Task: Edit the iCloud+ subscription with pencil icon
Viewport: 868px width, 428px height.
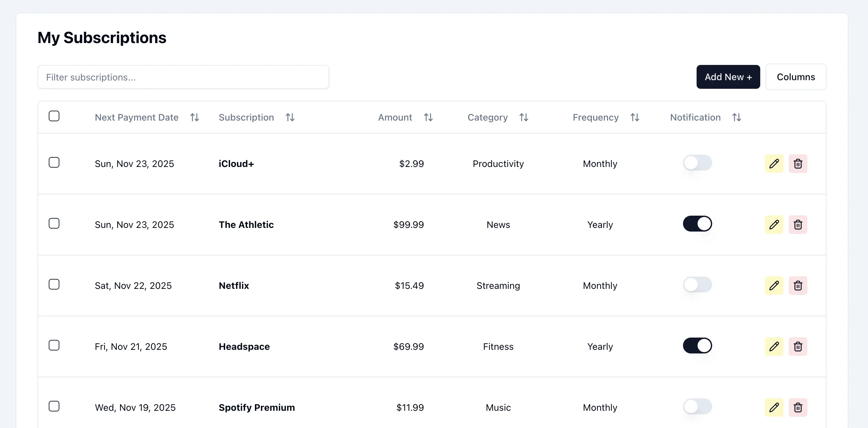Action: click(774, 164)
